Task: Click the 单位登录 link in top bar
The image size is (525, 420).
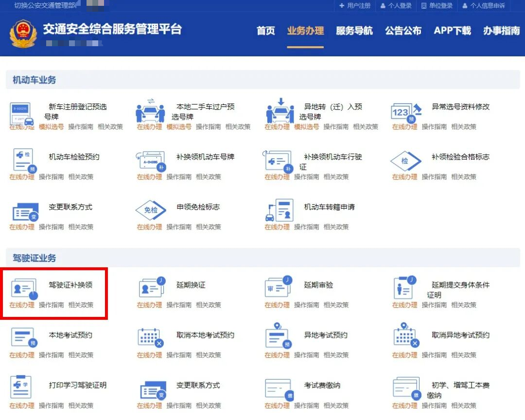Action: 437,6
